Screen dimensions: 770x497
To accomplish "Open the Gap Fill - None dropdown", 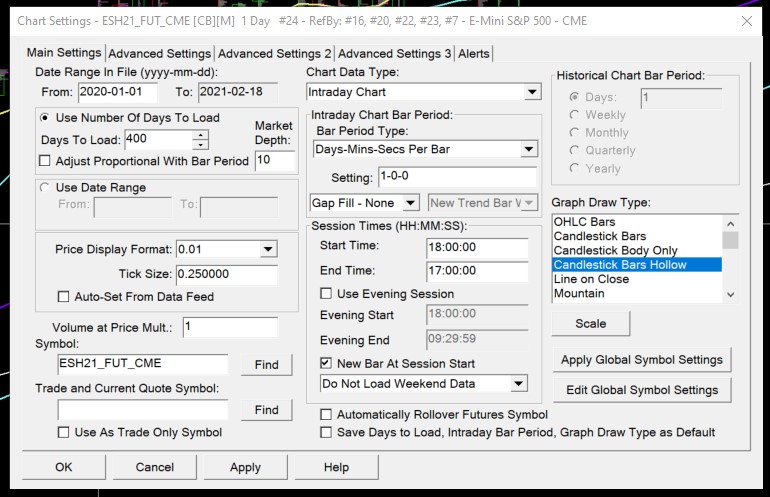I will 411,203.
